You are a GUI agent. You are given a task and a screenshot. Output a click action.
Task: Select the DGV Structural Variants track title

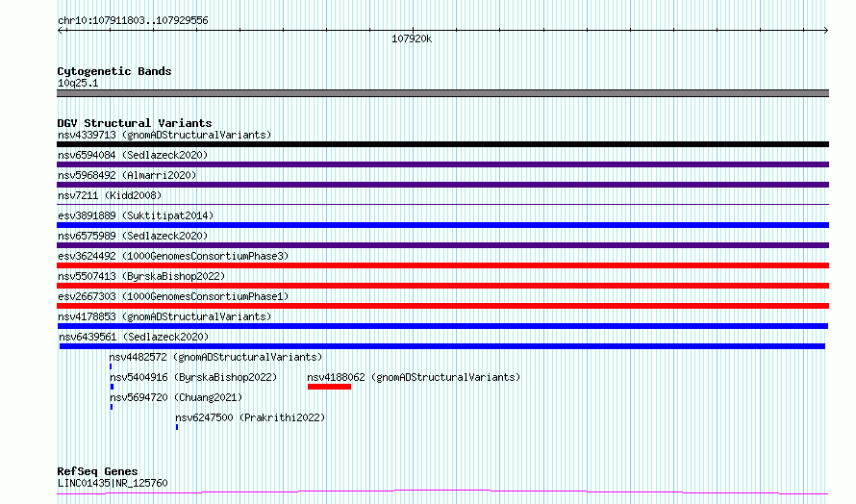tap(135, 123)
